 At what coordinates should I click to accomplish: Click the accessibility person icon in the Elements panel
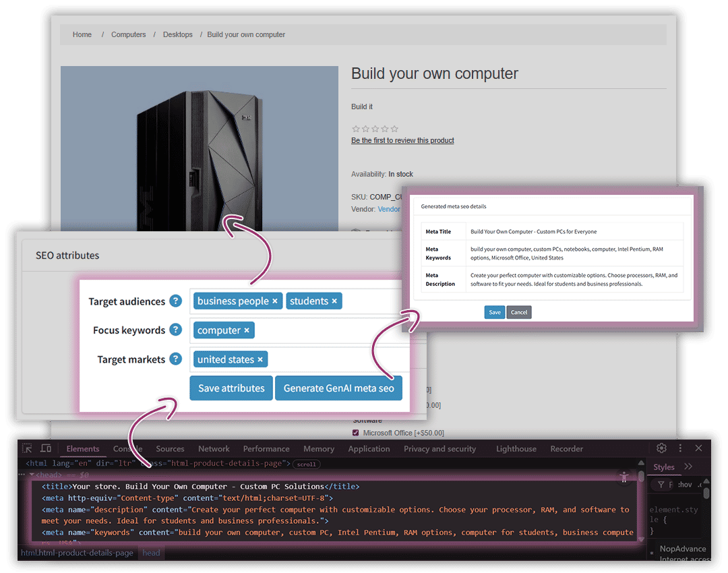(x=624, y=477)
